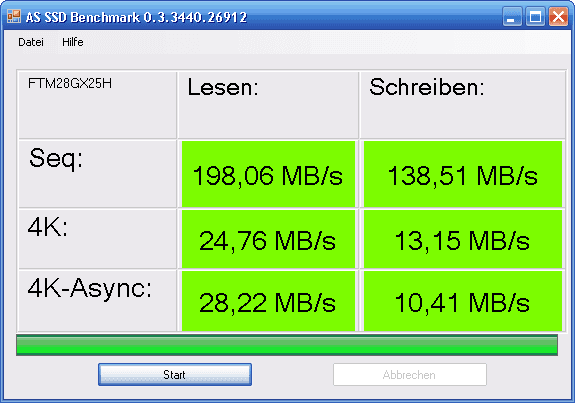Screen dimensions: 575x403
Task: Click the Schreiben column header
Action: pyautogui.click(x=426, y=87)
